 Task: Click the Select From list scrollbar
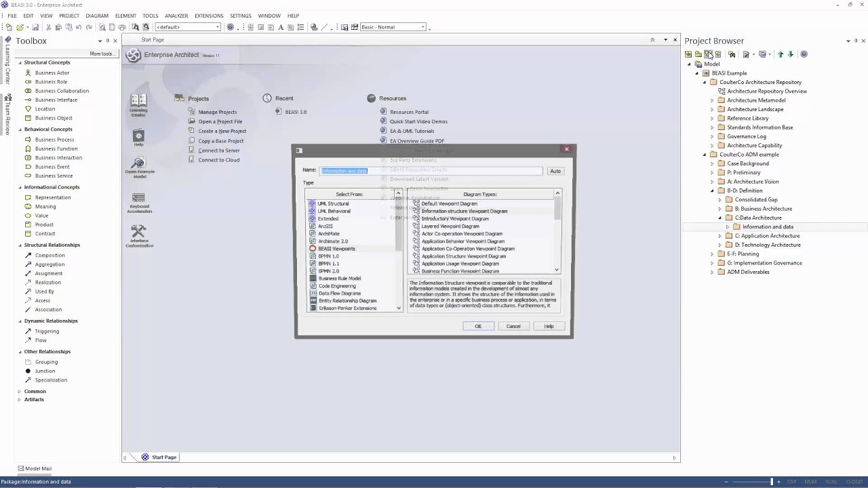398,251
